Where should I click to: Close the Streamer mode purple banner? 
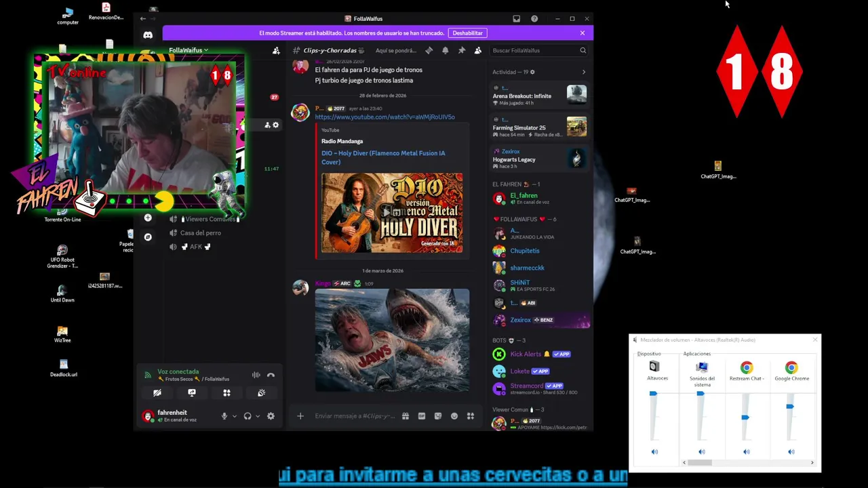click(582, 33)
